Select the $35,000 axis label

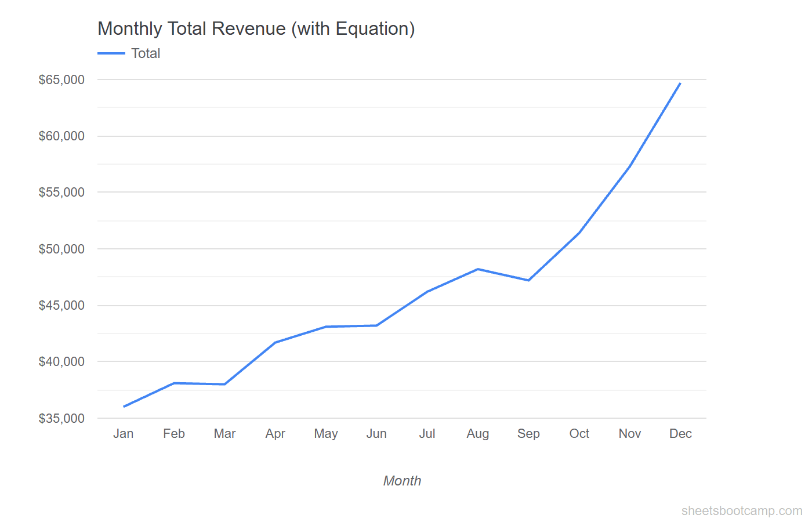point(63,417)
